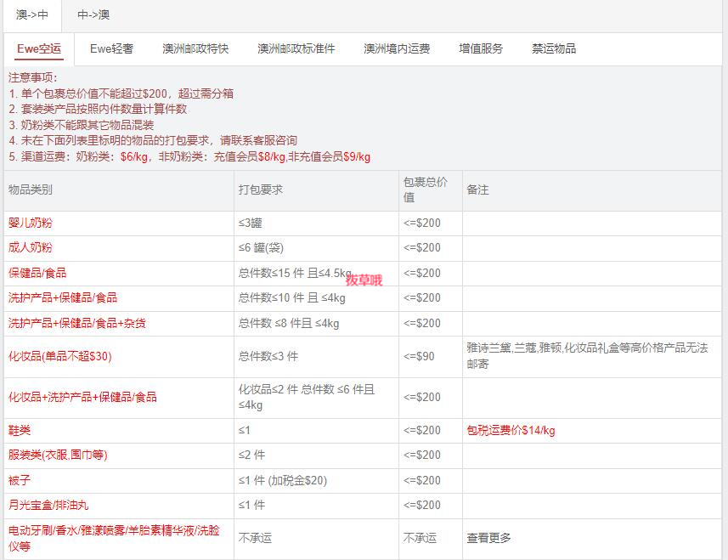The height and width of the screenshot is (560, 728).
Task: Open the 澳洲境内运费 tab
Action: [x=397, y=48]
